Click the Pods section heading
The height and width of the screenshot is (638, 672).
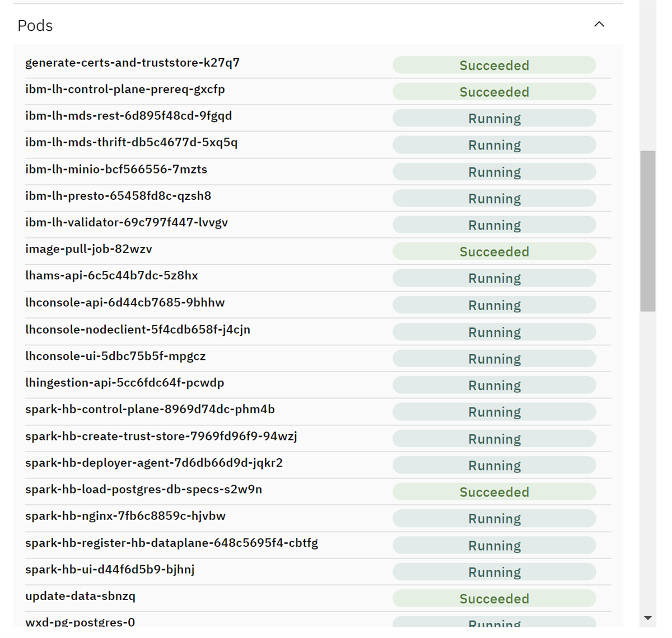pyautogui.click(x=35, y=26)
